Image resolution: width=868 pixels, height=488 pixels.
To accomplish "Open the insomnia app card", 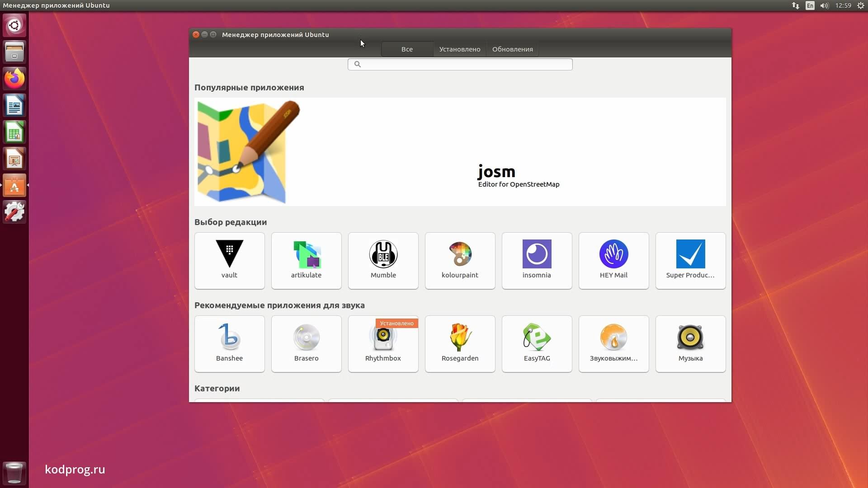I will 537,261.
